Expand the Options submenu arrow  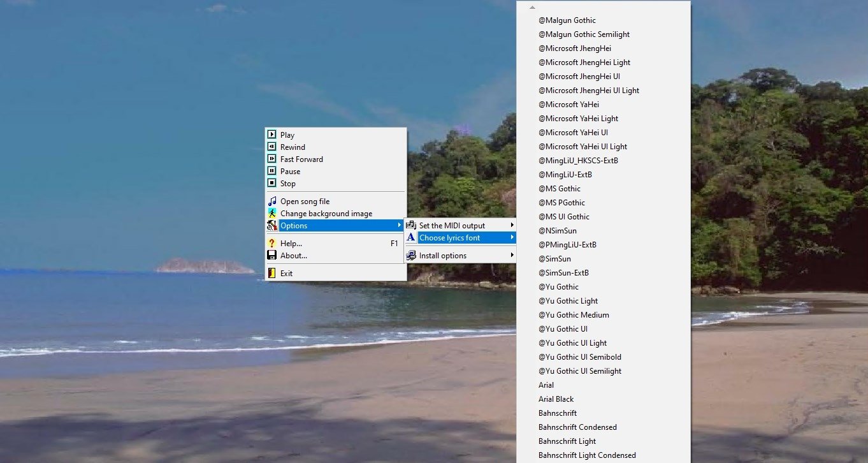tap(400, 225)
